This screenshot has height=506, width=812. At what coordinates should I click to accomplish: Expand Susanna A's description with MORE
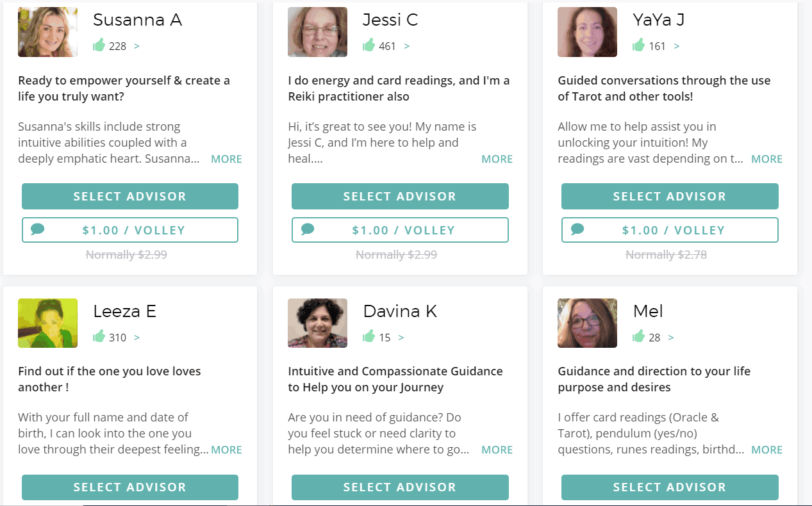226,159
